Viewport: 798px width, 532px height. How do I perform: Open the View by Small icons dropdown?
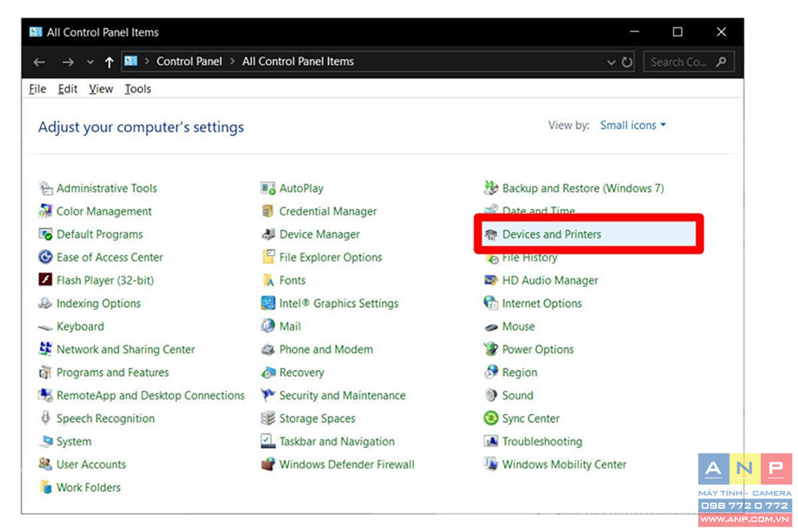(633, 125)
